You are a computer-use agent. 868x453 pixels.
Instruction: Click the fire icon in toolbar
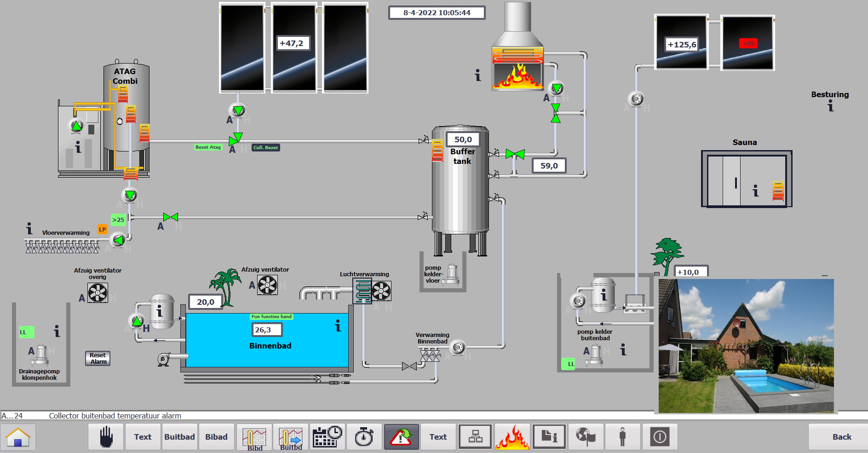tap(512, 437)
